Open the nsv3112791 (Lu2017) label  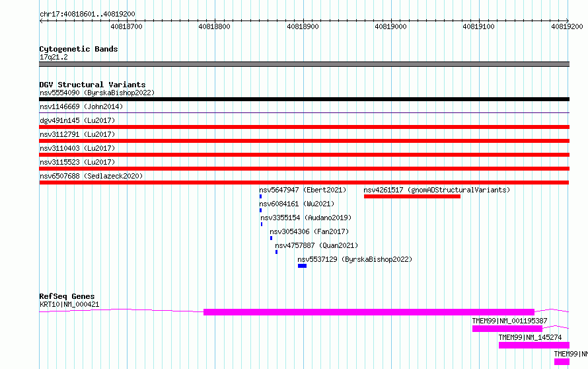77,134
